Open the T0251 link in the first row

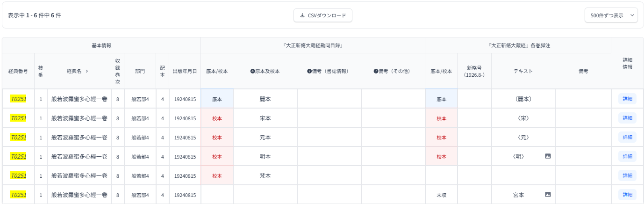click(18, 99)
